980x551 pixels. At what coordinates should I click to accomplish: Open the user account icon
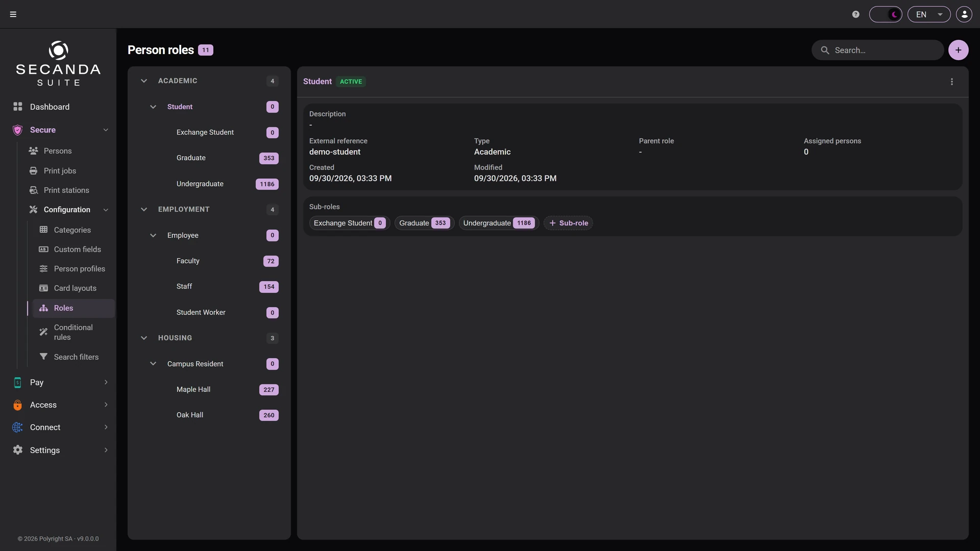[x=964, y=14]
